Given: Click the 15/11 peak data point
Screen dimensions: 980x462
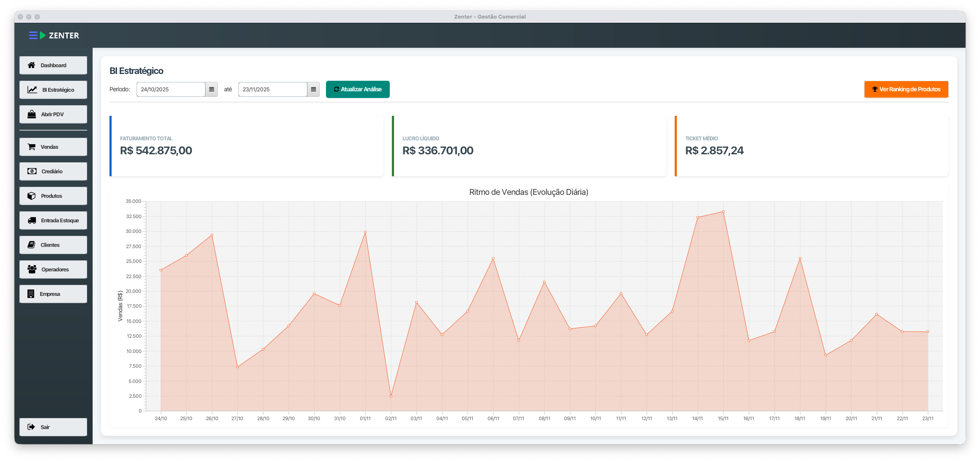Looking at the screenshot, I should [723, 211].
